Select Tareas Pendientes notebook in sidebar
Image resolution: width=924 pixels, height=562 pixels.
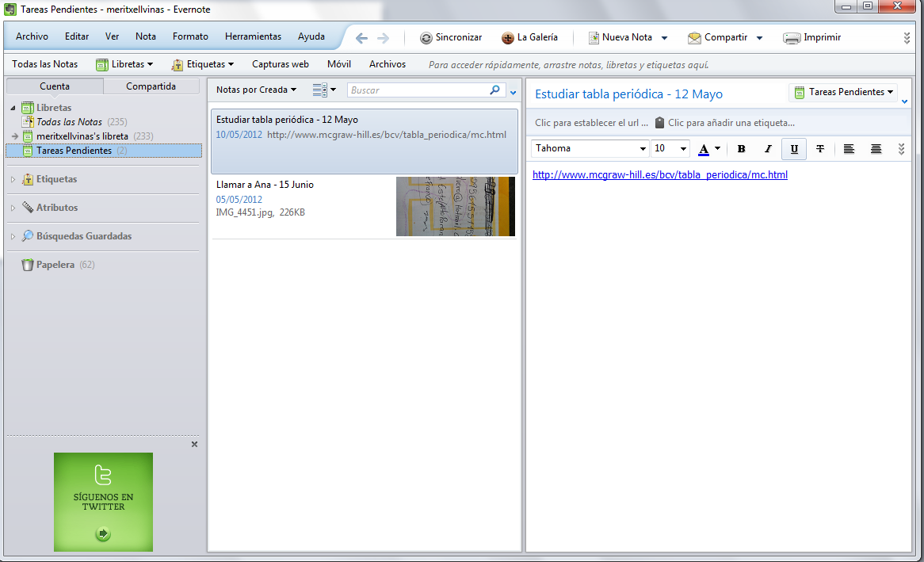click(104, 151)
